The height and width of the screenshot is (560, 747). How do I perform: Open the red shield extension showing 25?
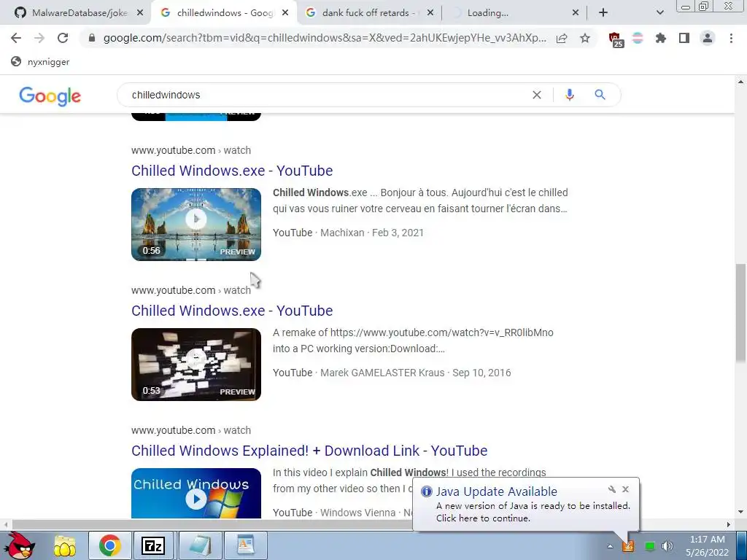(616, 39)
